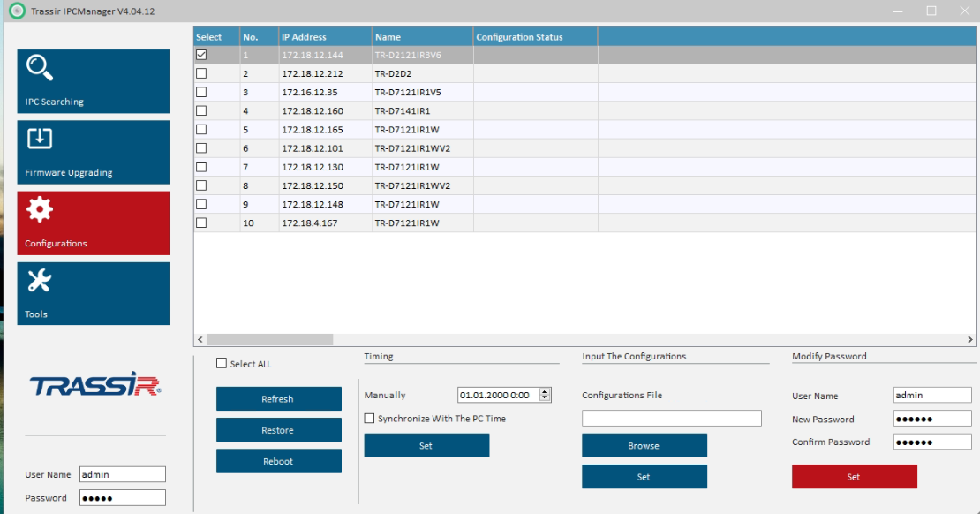Enable the Select ALL checkbox
Screen dimensions: 980x514
click(222, 363)
